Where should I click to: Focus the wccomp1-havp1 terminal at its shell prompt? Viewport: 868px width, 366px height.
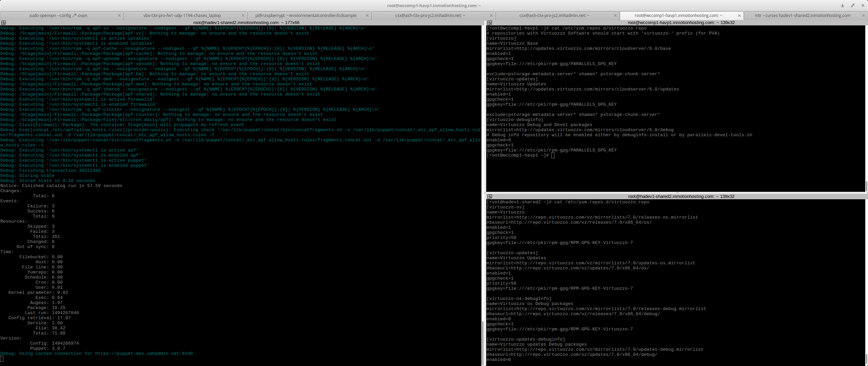coord(553,155)
